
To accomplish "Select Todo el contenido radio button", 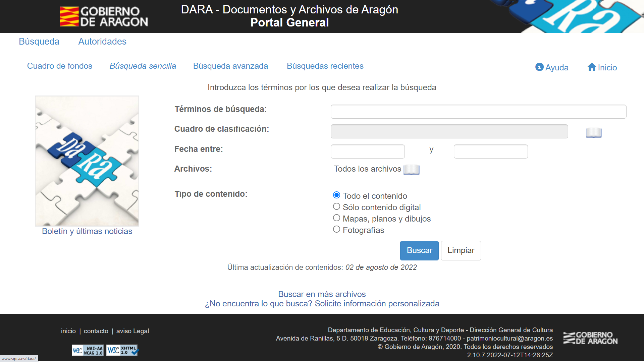I will coord(336,195).
